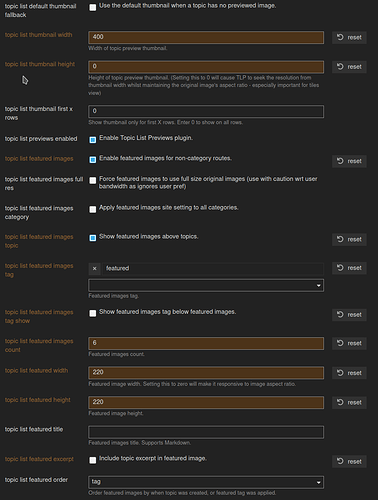
Task: Click the featured images count field
Action: (x=206, y=343)
